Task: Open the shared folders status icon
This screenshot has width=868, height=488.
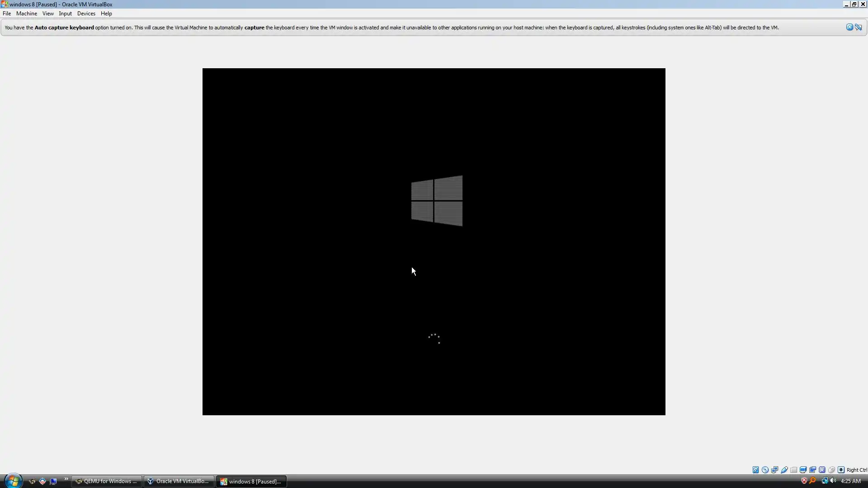Action: tap(793, 470)
